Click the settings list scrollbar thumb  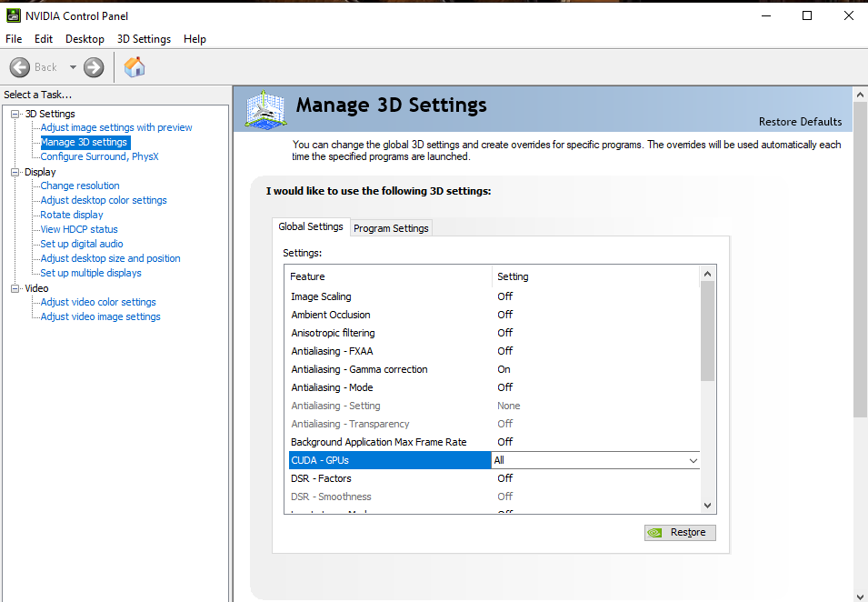707,331
